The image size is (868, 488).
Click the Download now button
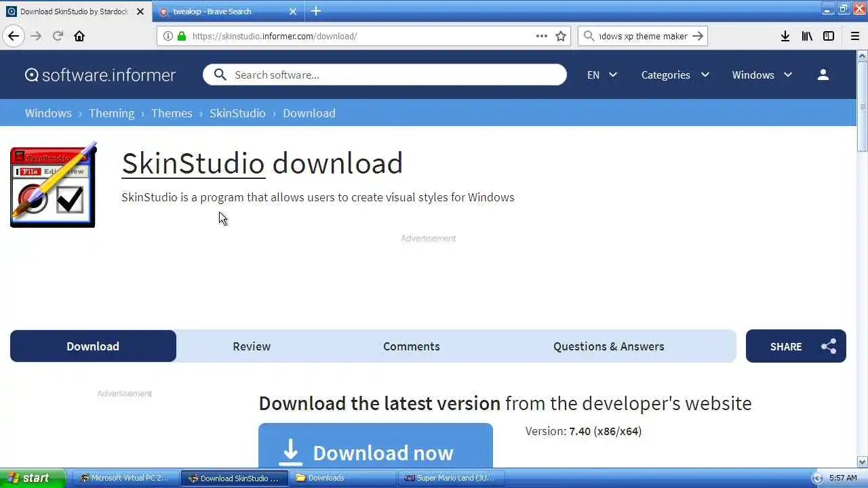376,446
